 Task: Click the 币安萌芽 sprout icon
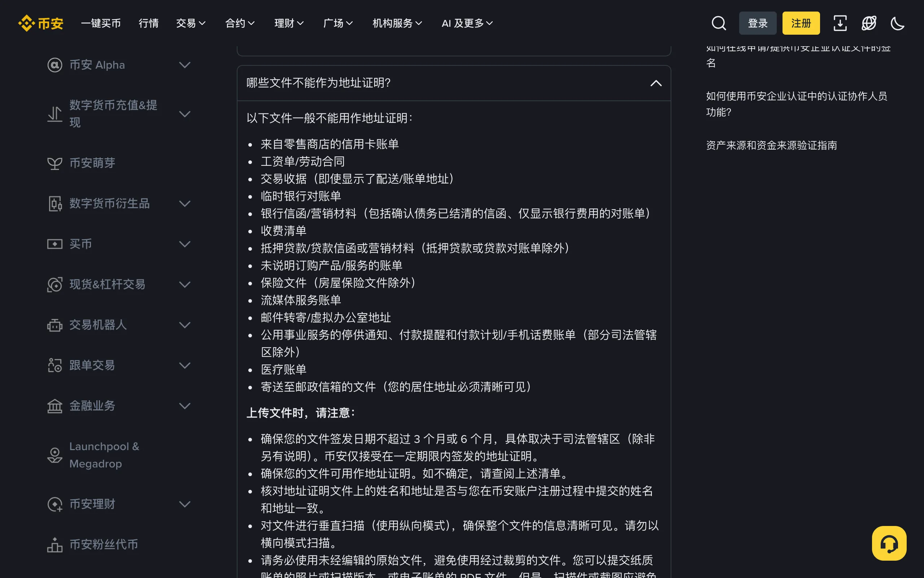(x=55, y=163)
